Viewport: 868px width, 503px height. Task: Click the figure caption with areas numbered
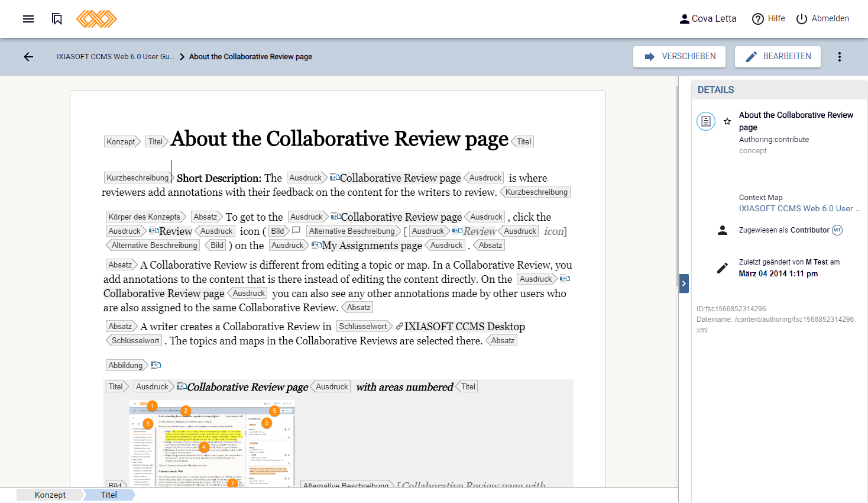coord(404,387)
